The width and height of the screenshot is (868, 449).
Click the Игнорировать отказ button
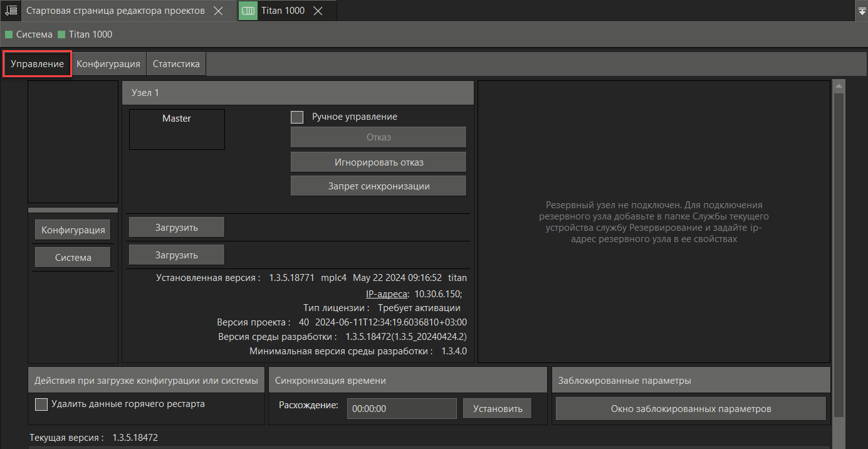pyautogui.click(x=379, y=162)
